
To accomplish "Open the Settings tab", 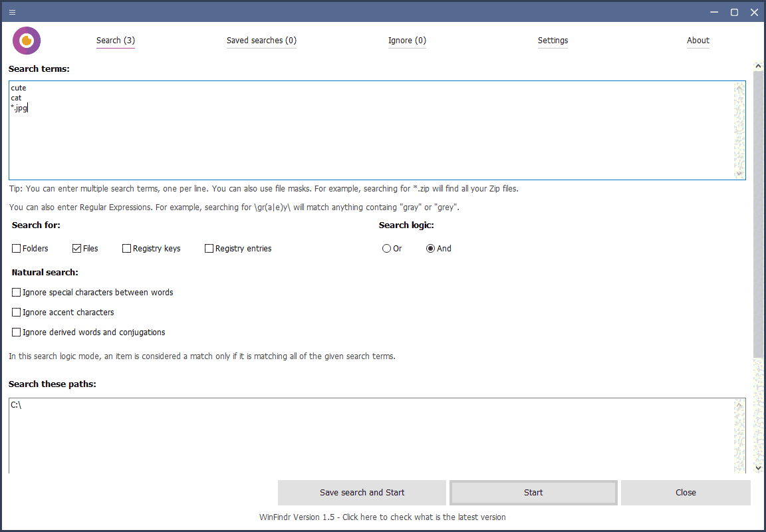I will click(553, 40).
